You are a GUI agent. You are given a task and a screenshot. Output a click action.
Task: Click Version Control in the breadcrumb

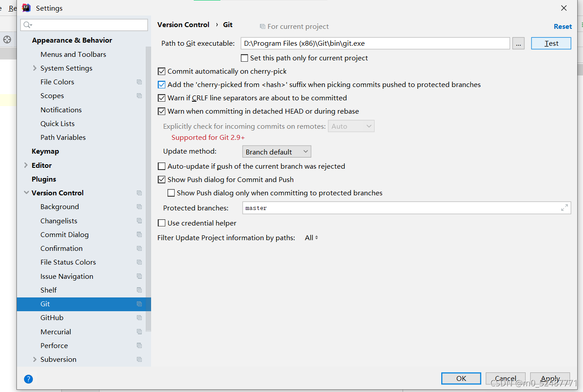click(x=183, y=25)
